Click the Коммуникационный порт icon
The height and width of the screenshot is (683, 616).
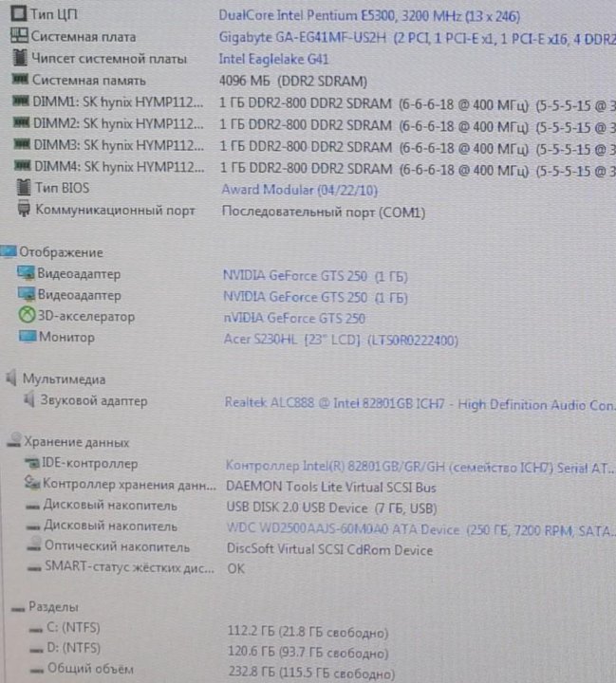click(24, 209)
